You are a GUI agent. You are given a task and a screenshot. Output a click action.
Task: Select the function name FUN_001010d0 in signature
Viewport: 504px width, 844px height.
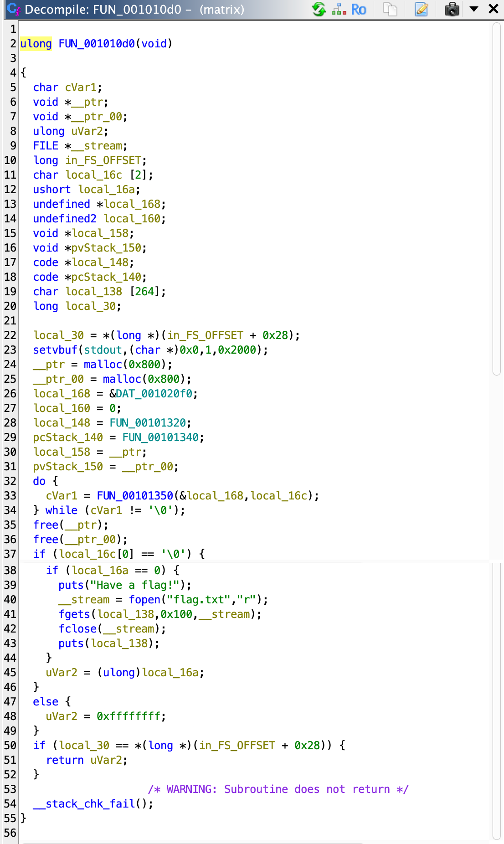click(97, 44)
